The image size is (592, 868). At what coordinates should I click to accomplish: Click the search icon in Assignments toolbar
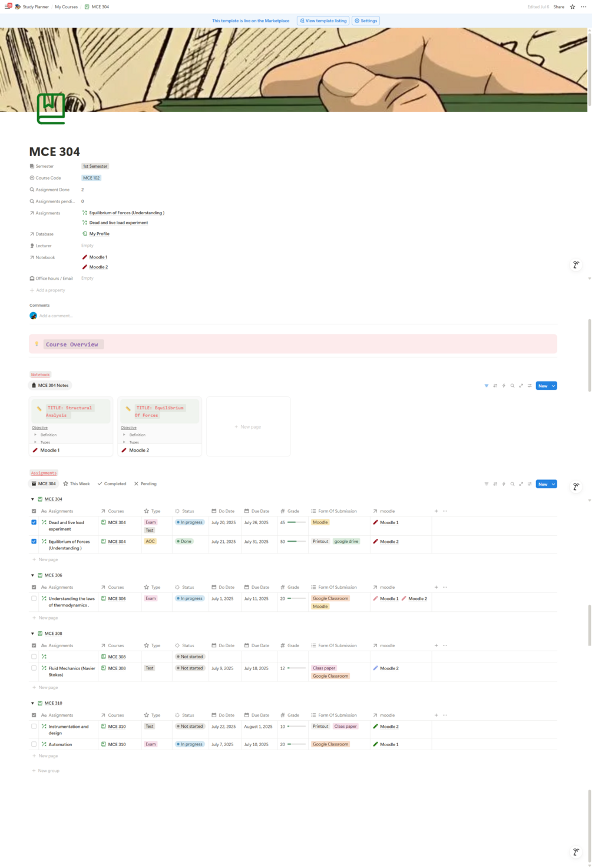(512, 484)
